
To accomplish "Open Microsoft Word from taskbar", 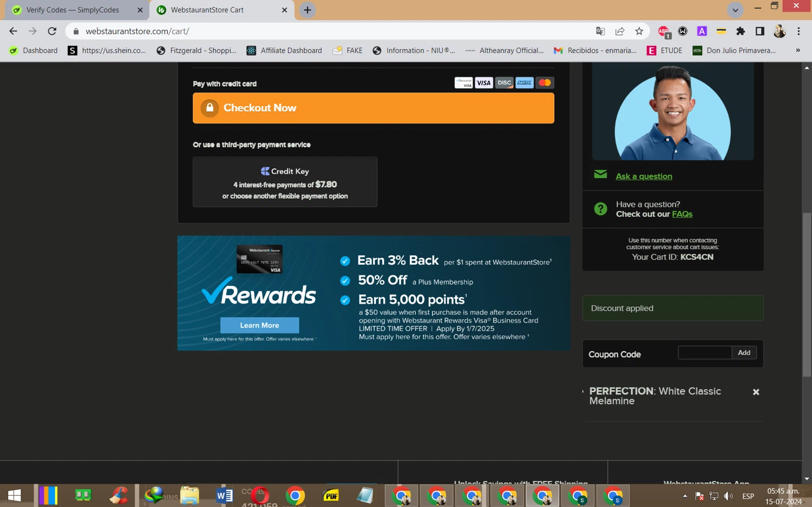I will tap(224, 495).
